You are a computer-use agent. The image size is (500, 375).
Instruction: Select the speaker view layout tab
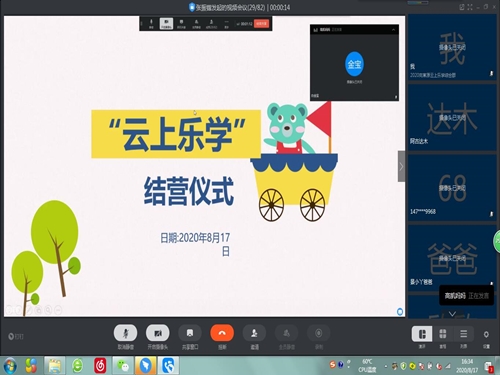[422, 334]
